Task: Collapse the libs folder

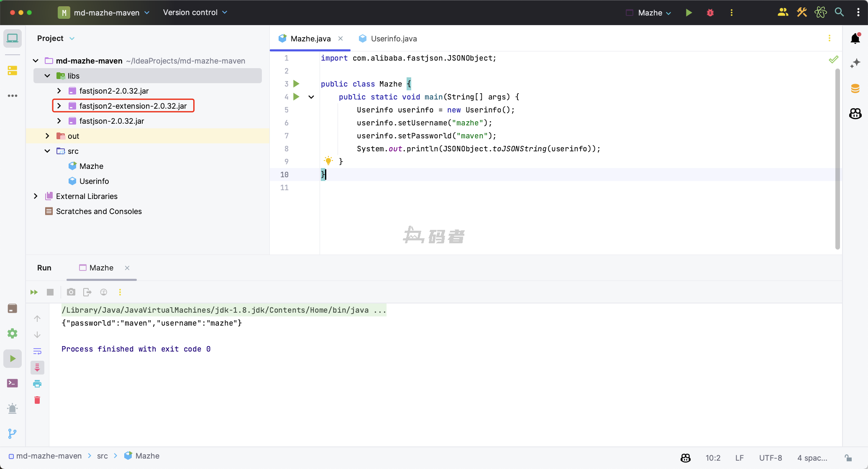Action: coord(47,76)
